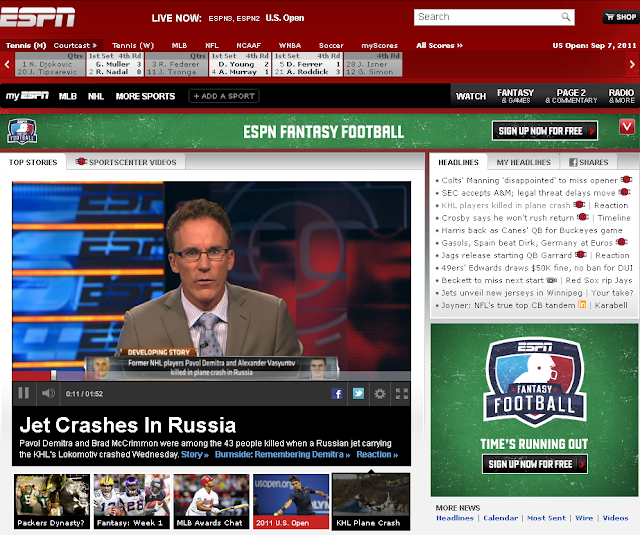Open MLB Awards Chat thumbnail

tap(211, 501)
